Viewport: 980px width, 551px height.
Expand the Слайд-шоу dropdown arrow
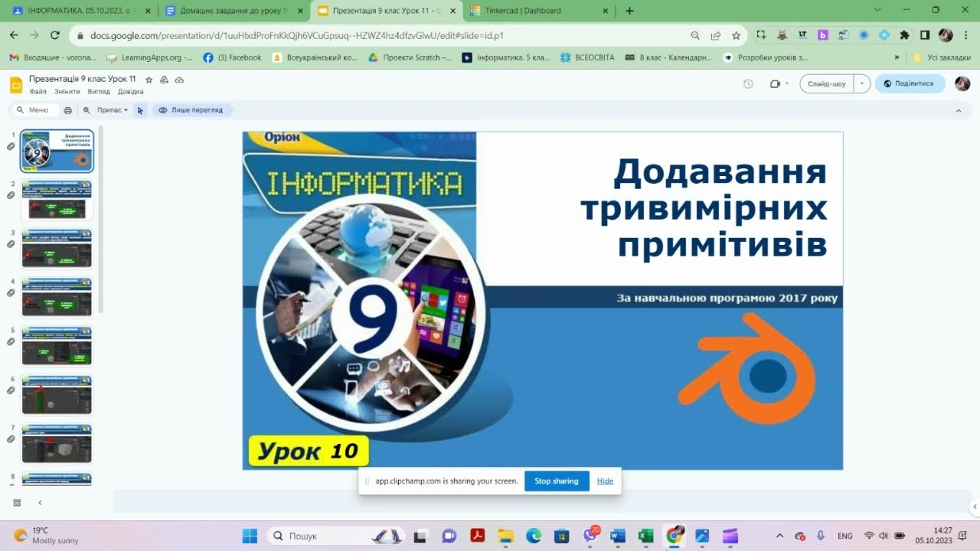[x=862, y=83]
